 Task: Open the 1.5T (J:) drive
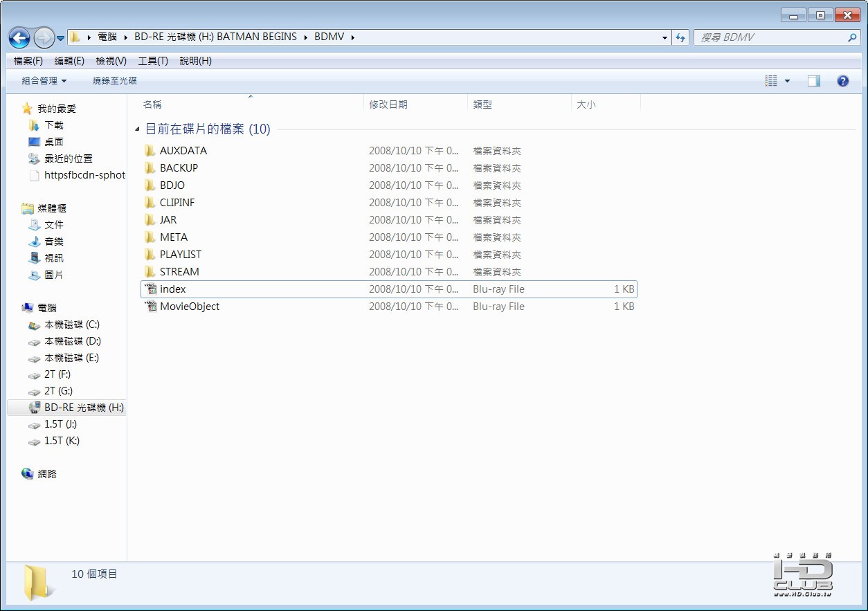61,424
